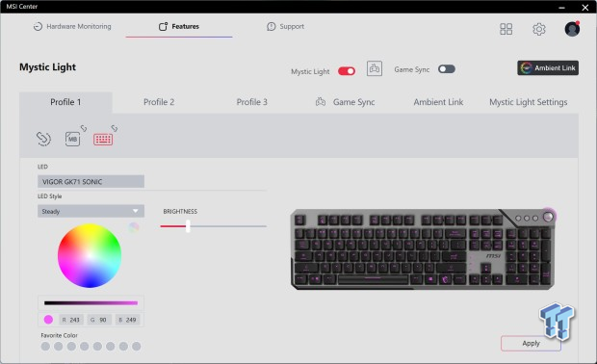Expand the LED Style Steady dropdown
597x364 pixels.
[91, 211]
